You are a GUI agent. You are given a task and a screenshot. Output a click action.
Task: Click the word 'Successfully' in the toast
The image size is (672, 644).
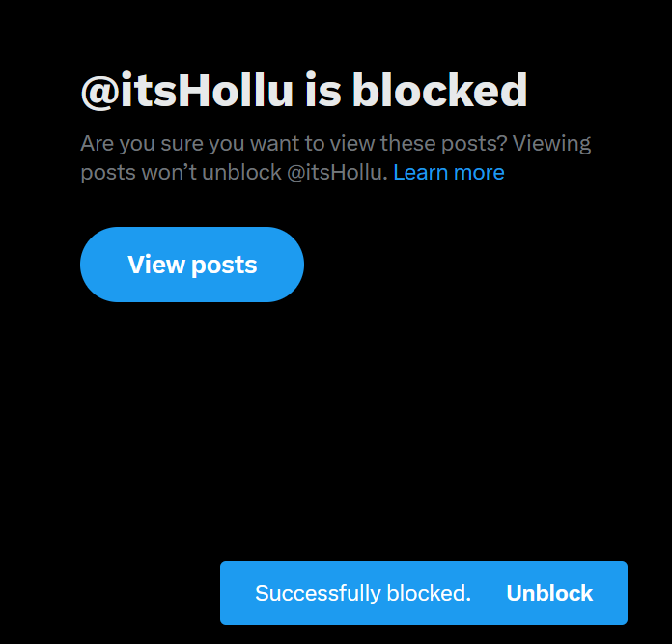318,594
